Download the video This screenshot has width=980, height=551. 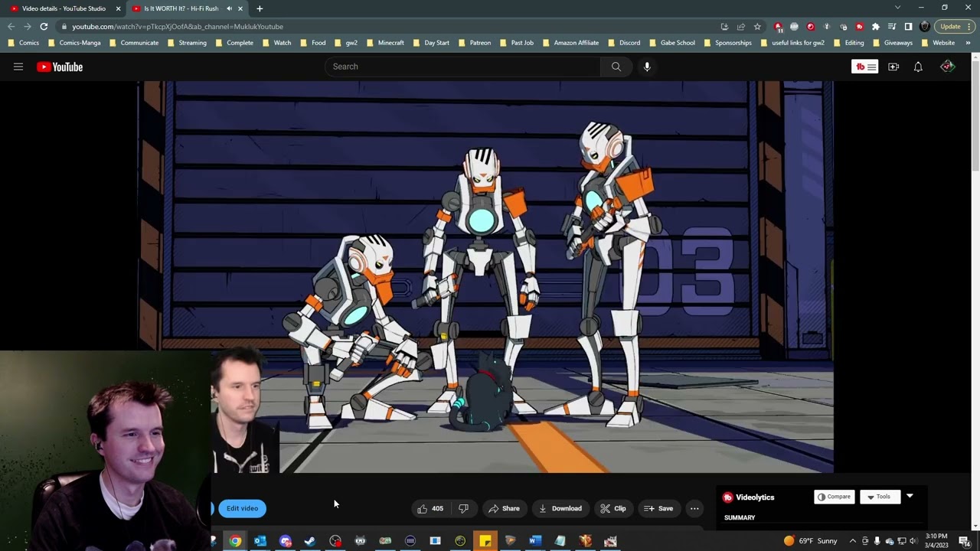[560, 508]
